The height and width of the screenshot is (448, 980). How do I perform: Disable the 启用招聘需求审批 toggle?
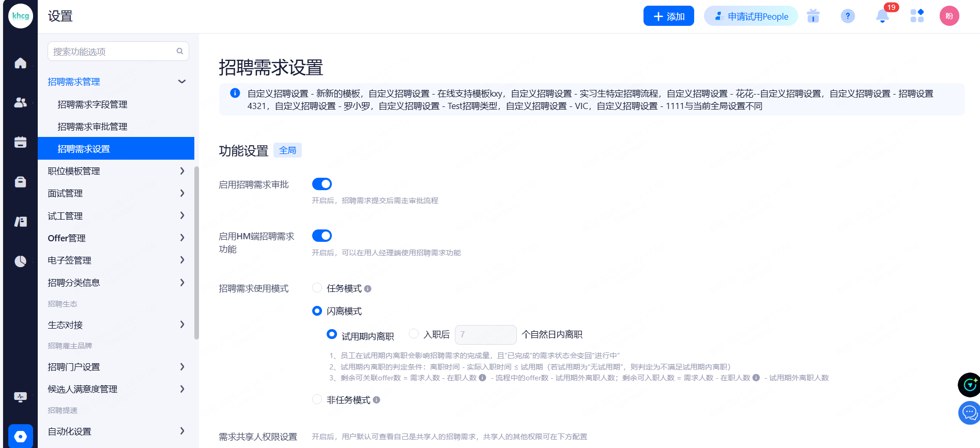tap(322, 184)
